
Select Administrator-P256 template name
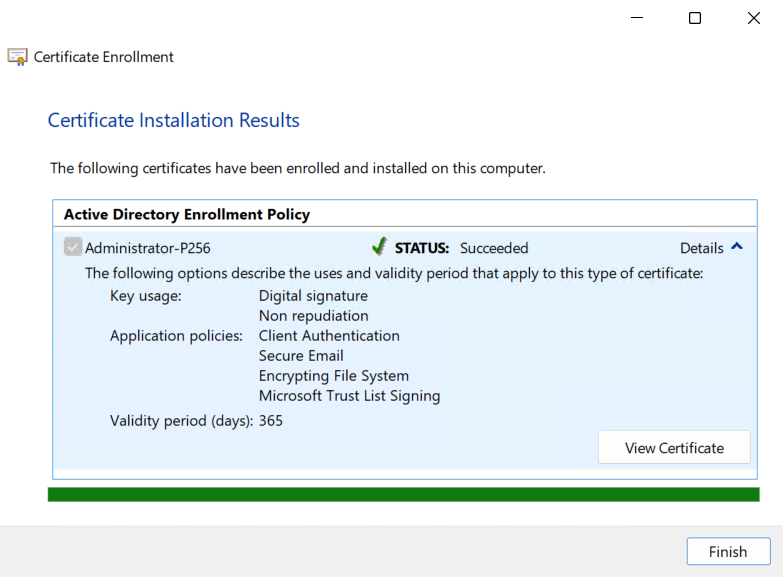pyautogui.click(x=148, y=248)
